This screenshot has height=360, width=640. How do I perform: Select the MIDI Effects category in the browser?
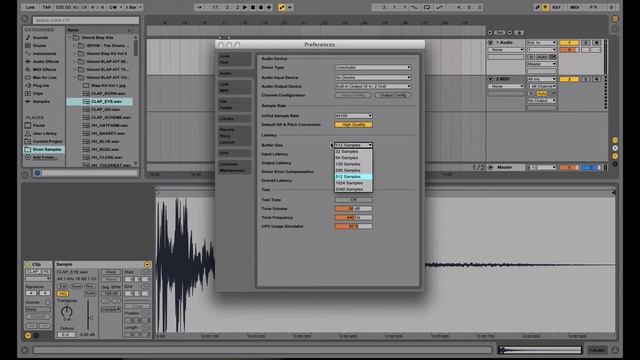tap(44, 69)
